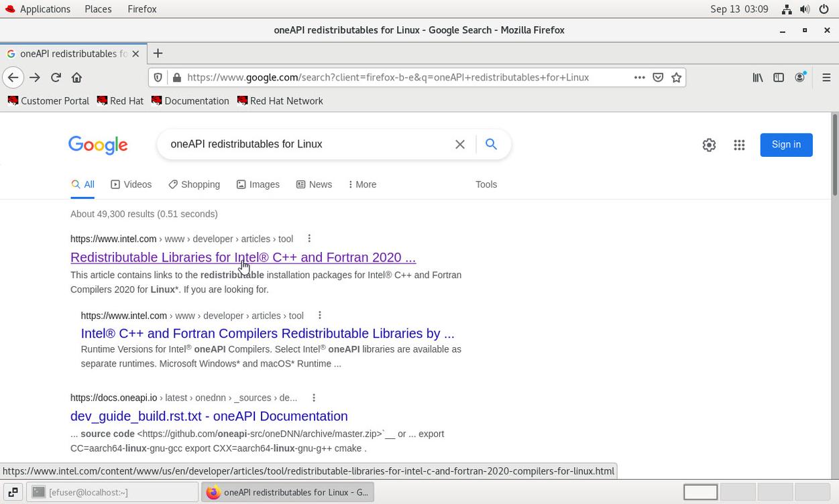
Task: Open Google apps grid icon
Action: pos(739,145)
